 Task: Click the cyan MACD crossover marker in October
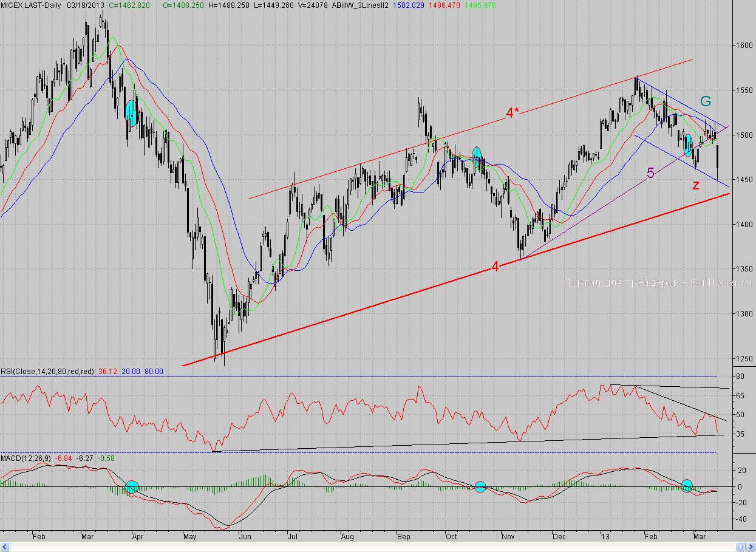(480, 486)
